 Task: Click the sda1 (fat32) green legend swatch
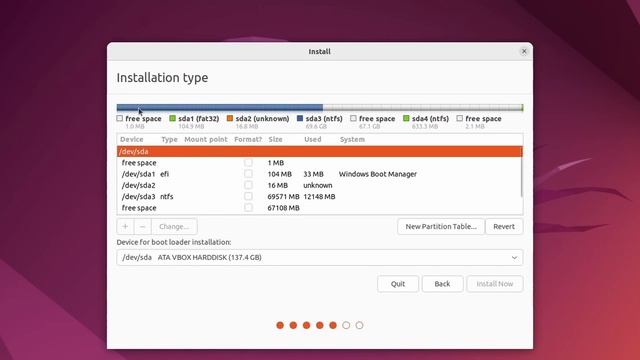click(173, 118)
